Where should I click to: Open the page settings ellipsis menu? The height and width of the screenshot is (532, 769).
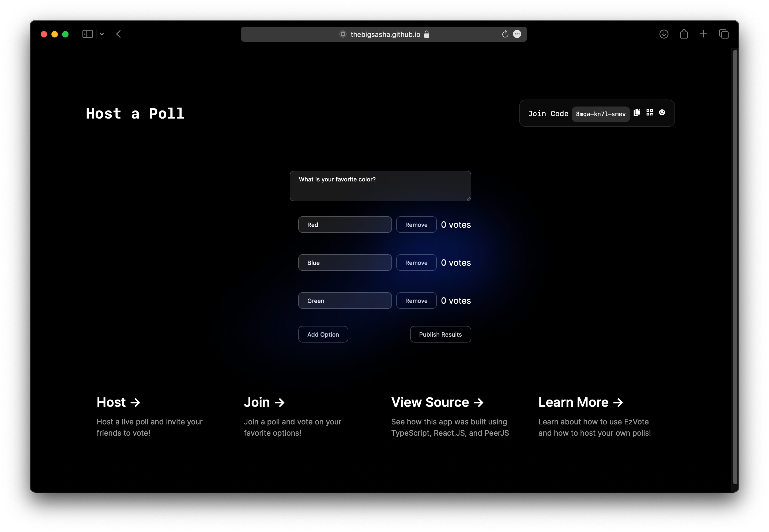point(517,34)
